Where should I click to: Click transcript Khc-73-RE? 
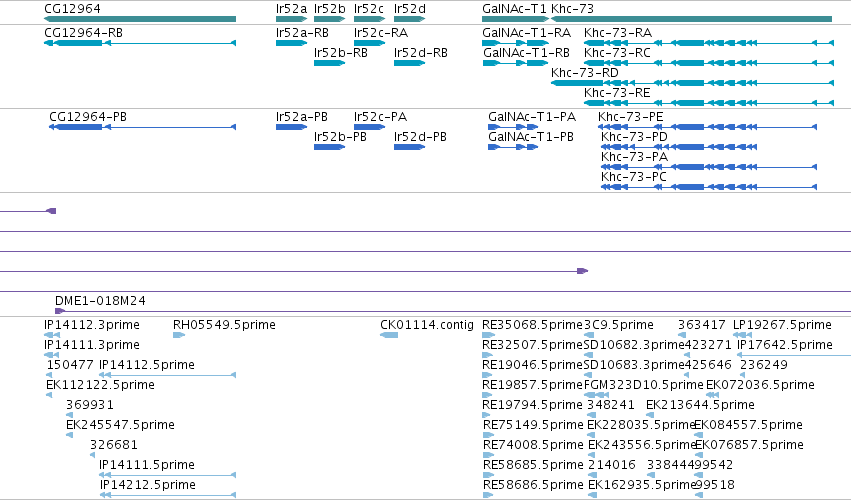[x=617, y=93]
